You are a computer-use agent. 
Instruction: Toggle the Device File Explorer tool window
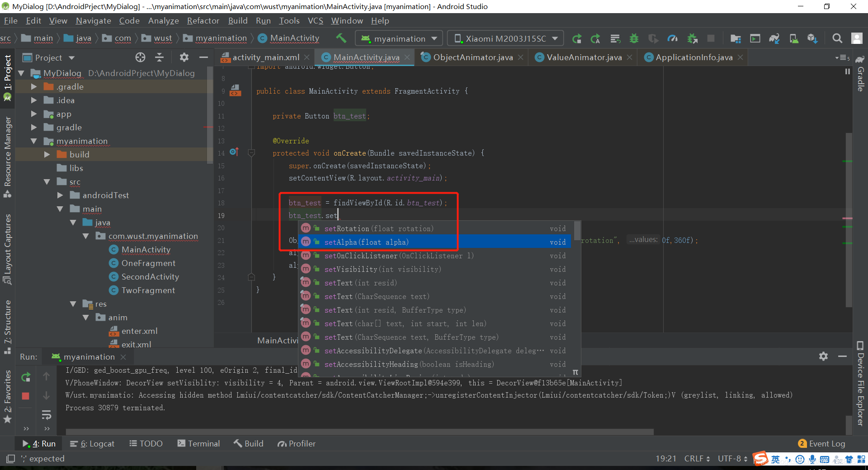coord(860,384)
